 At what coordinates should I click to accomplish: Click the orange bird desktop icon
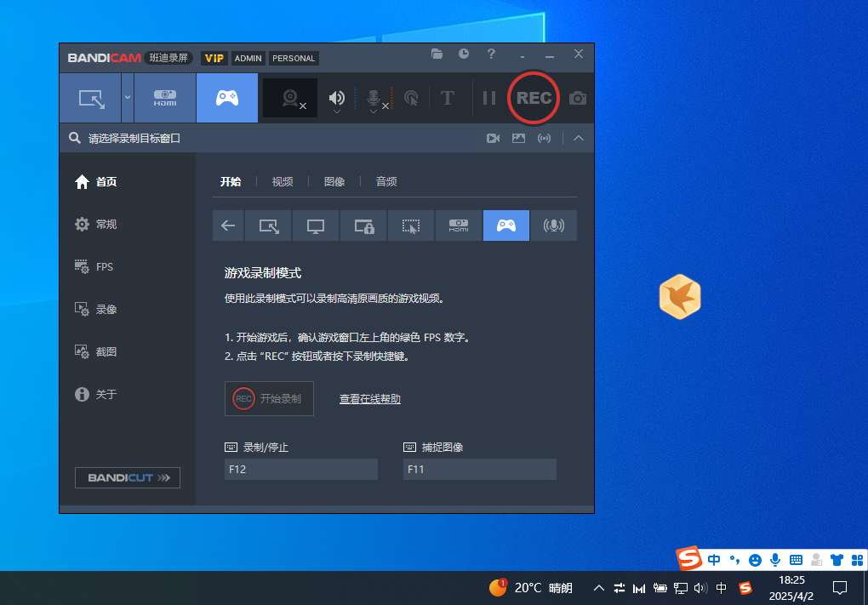tap(680, 297)
